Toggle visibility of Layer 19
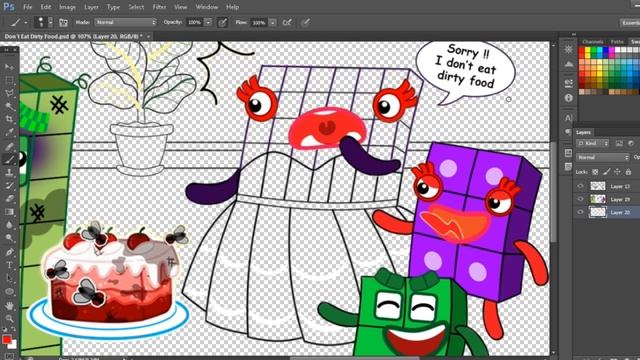This screenshot has height=360, width=640. point(580,199)
